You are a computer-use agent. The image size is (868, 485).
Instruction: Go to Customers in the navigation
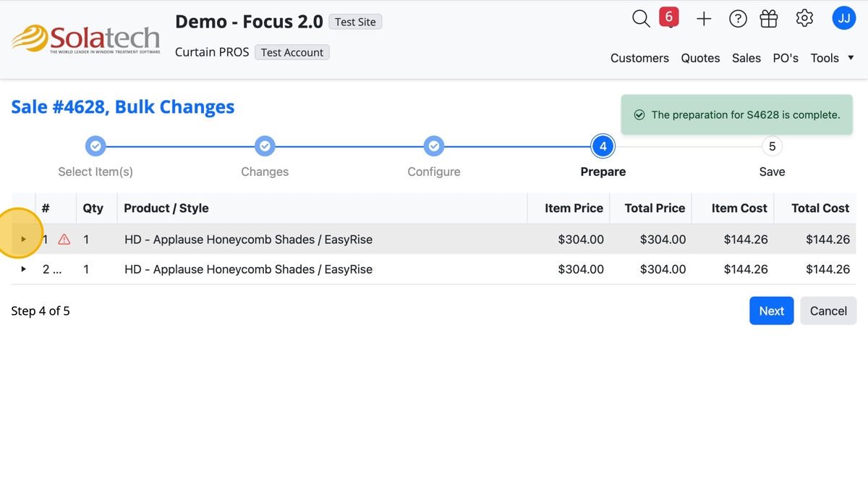point(639,58)
